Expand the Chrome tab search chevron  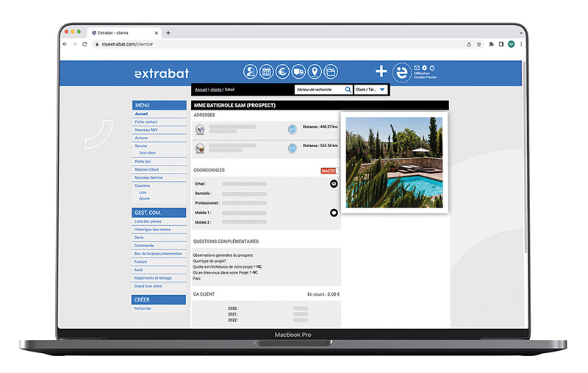tap(521, 33)
